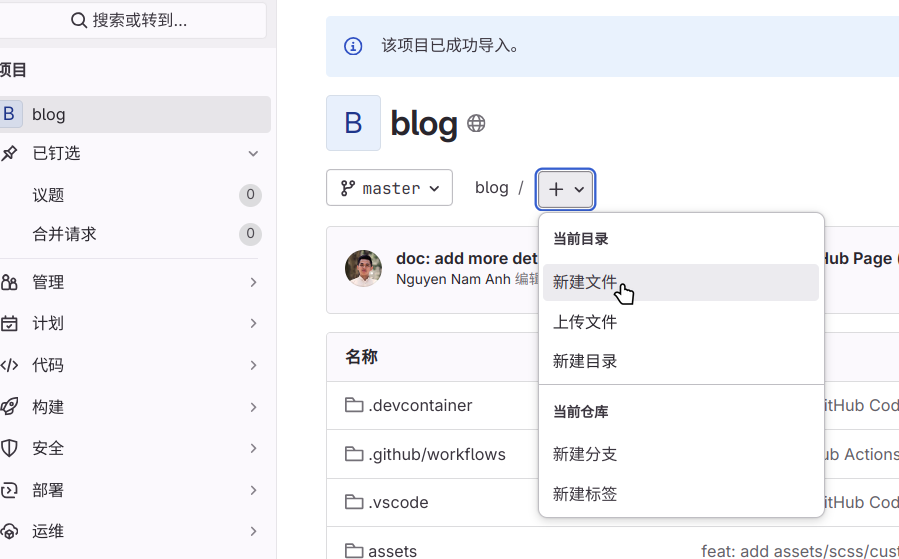The width and height of the screenshot is (899, 559).
Task: Select 新建文件 from the dropdown menu
Action: pyautogui.click(x=585, y=283)
